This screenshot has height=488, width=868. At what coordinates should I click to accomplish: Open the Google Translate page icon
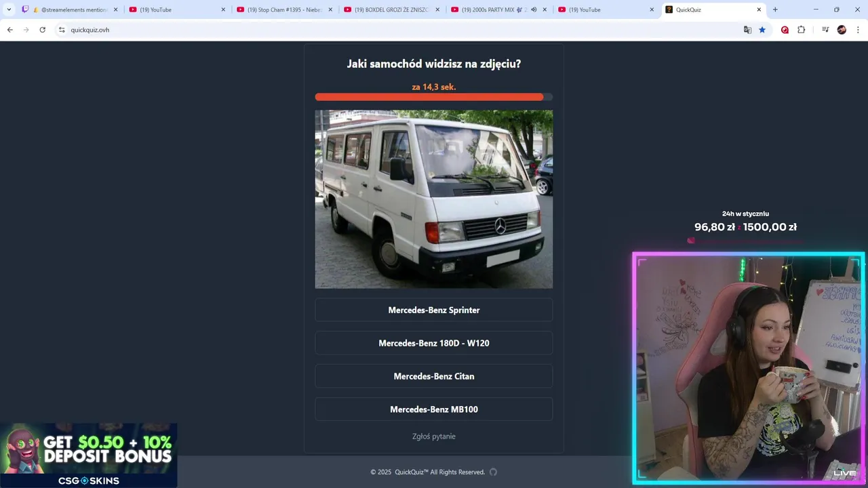tap(747, 30)
